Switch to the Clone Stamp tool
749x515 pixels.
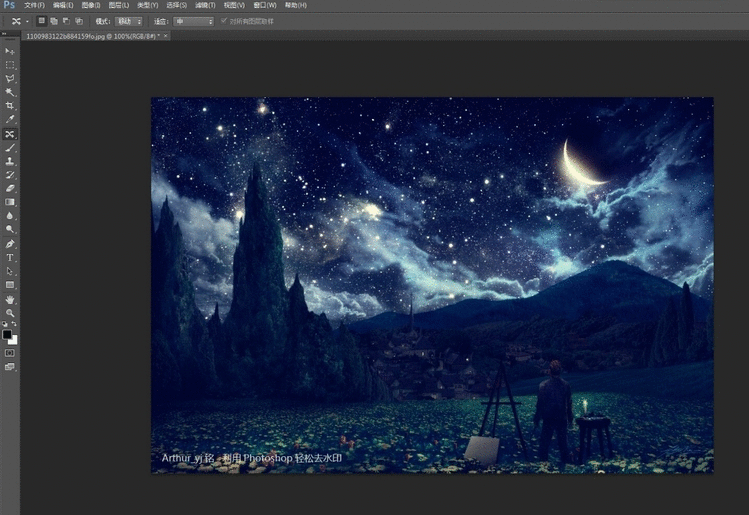10,161
